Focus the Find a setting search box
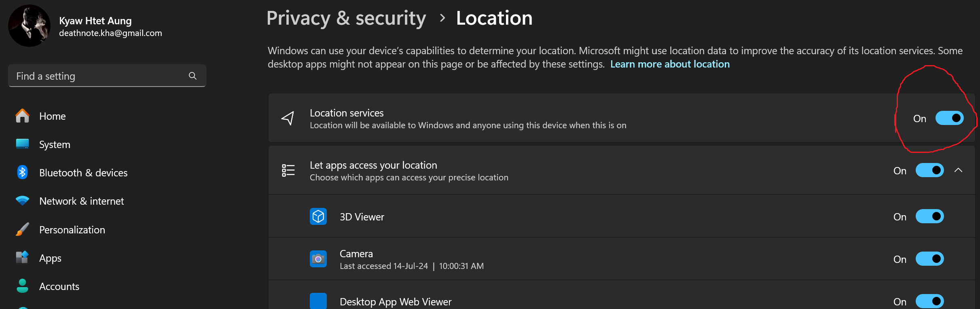The width and height of the screenshot is (980, 309). [x=107, y=76]
